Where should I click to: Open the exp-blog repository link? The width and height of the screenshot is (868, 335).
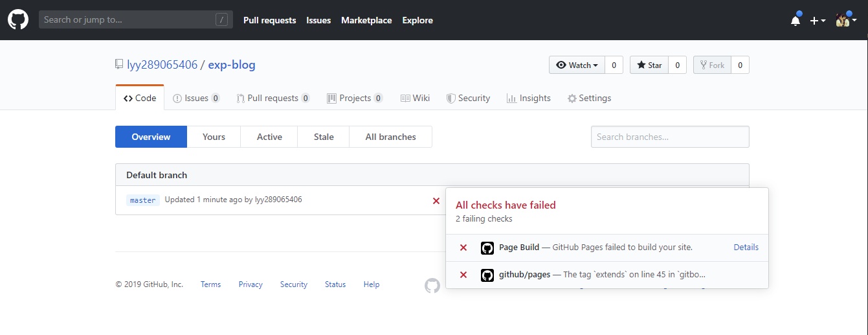click(x=232, y=65)
